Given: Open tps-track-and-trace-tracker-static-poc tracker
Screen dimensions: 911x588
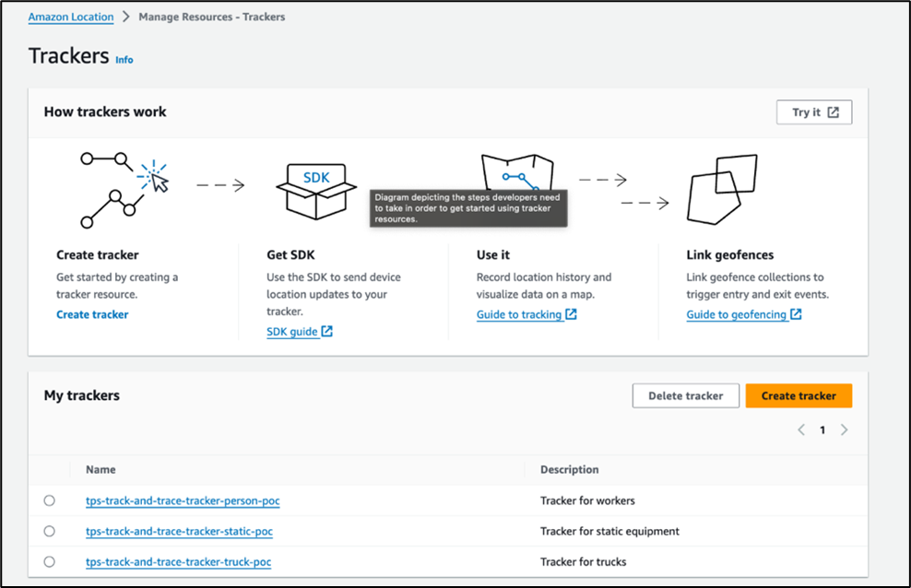Looking at the screenshot, I should pyautogui.click(x=179, y=531).
